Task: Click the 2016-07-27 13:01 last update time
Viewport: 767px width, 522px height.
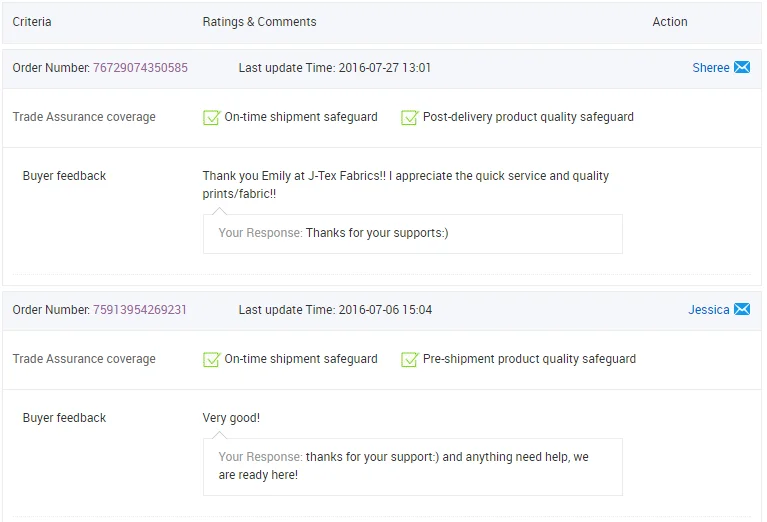Action: tap(385, 68)
